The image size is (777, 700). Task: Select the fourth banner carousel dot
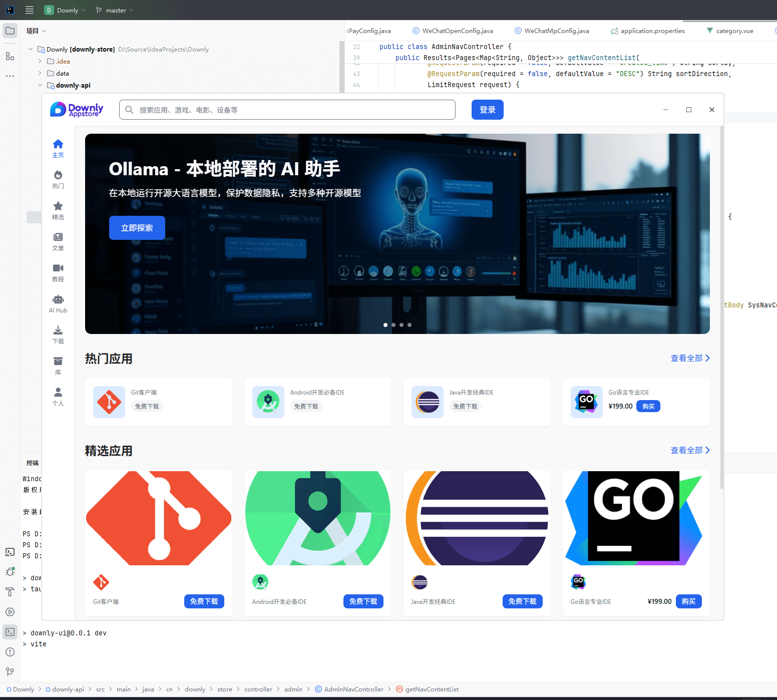(410, 325)
